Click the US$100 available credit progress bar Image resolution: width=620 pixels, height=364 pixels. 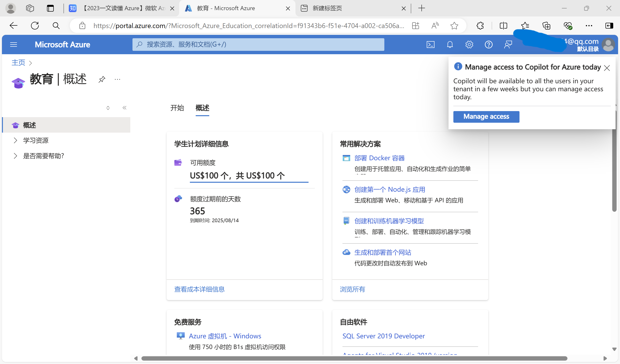(x=249, y=182)
